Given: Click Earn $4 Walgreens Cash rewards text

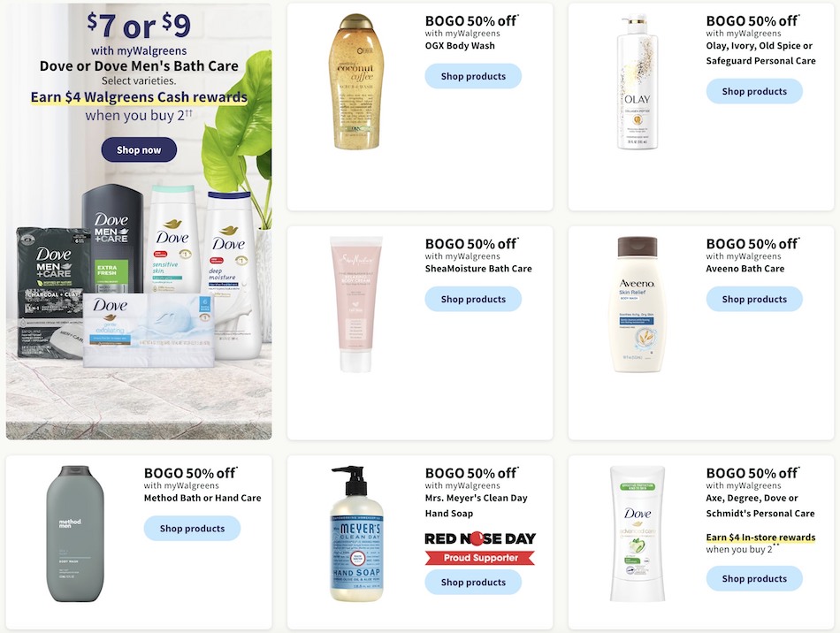Looking at the screenshot, I should [x=139, y=97].
